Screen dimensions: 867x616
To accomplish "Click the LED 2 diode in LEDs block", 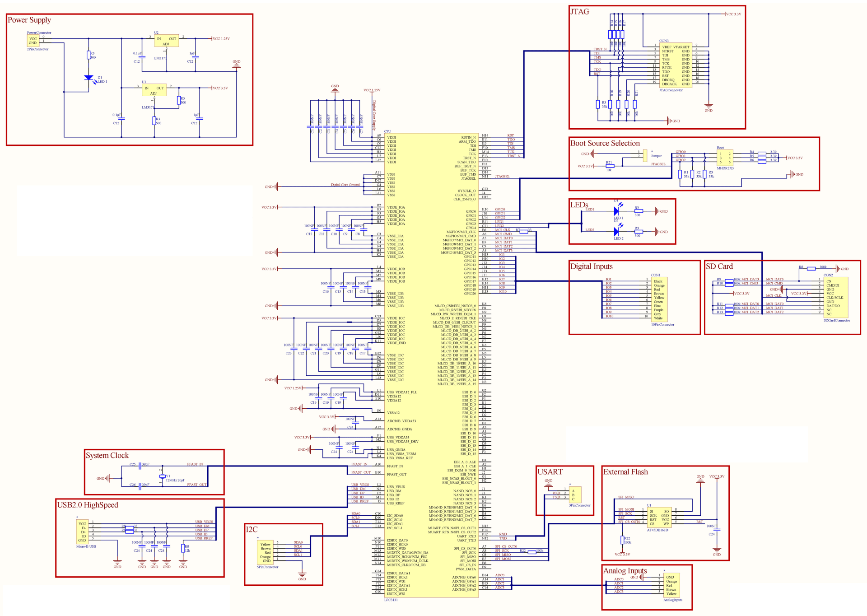I will click(617, 232).
